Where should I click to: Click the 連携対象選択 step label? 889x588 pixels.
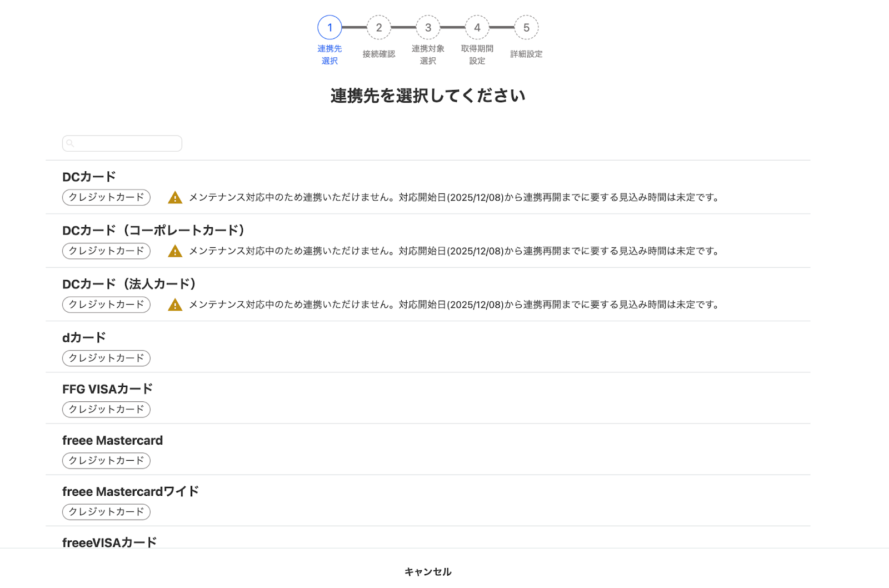tap(428, 54)
